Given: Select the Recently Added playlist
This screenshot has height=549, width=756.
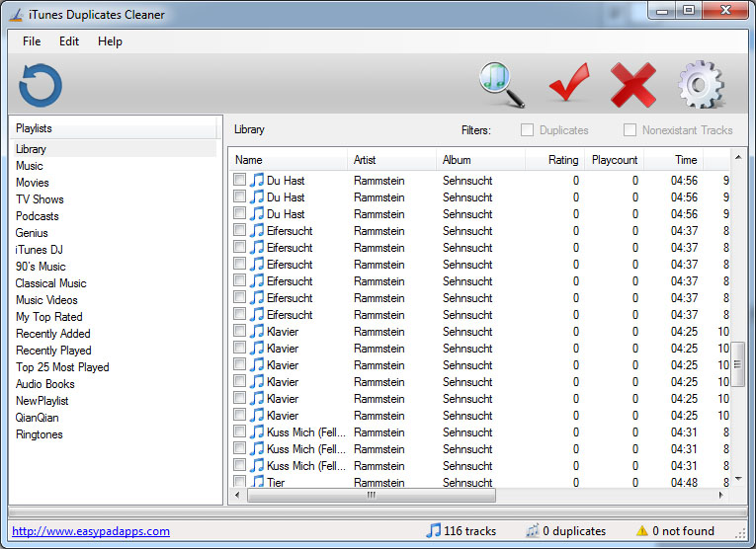Looking at the screenshot, I should click(53, 334).
